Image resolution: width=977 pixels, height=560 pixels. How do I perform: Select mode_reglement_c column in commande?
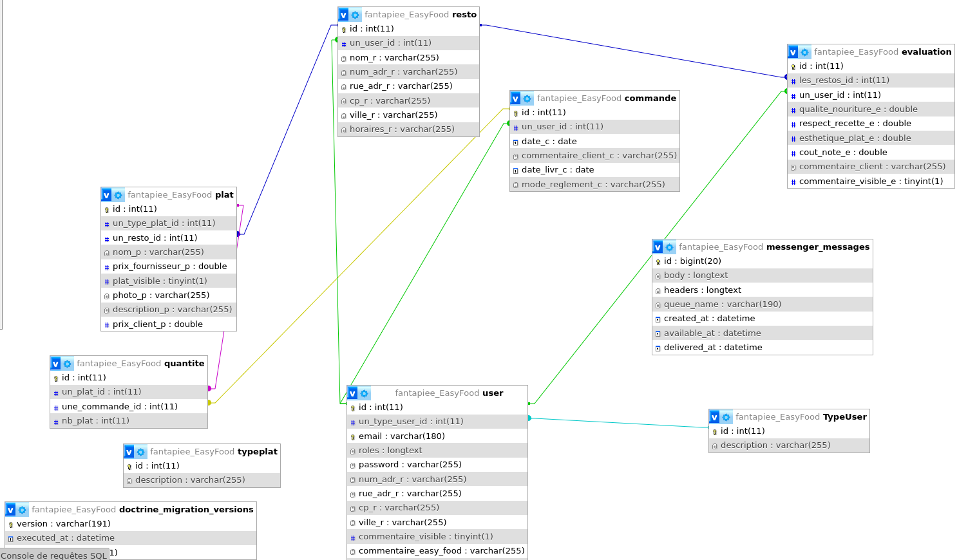(x=594, y=185)
